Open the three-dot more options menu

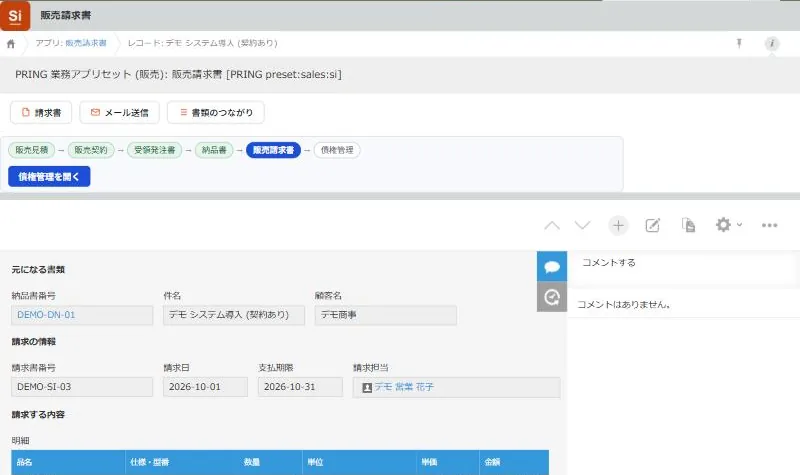[769, 226]
